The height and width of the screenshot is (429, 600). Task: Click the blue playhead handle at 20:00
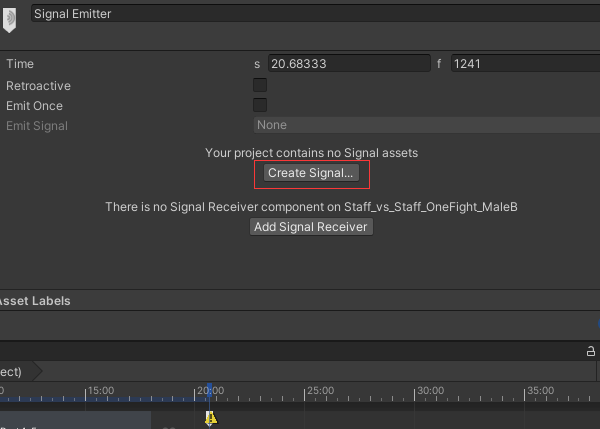pos(209,390)
